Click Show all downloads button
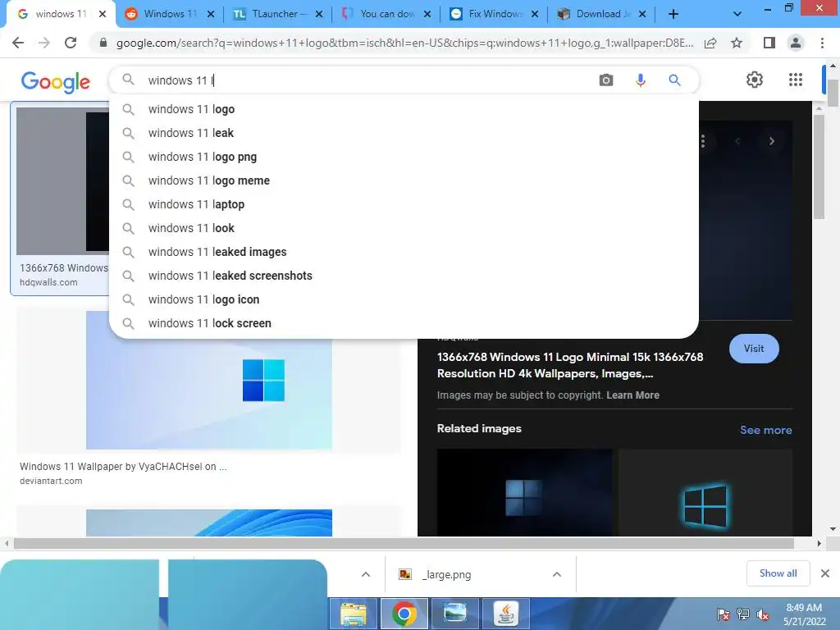 [x=778, y=573]
